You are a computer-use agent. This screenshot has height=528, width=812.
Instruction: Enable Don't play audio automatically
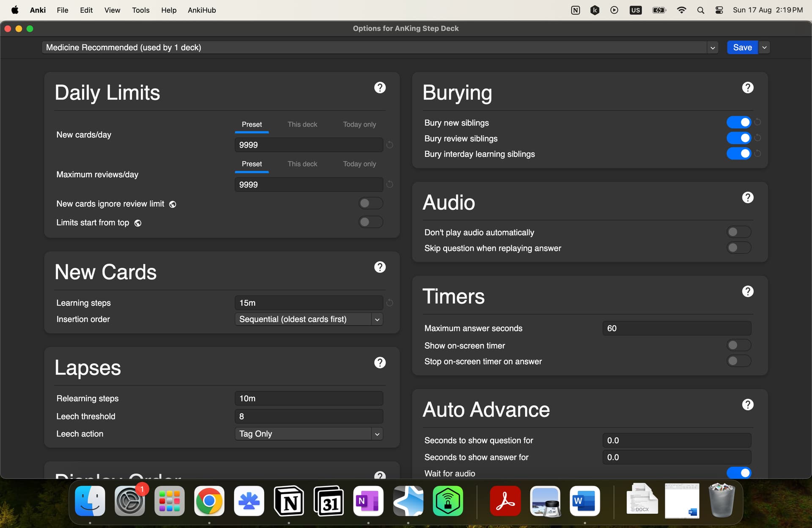[738, 232]
